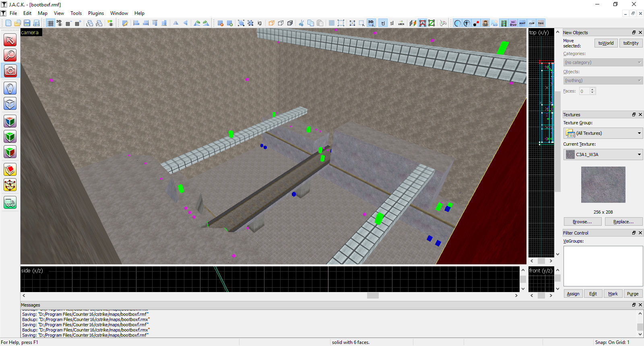
Task: Choose the Entity lightbulb tool
Action: click(10, 88)
